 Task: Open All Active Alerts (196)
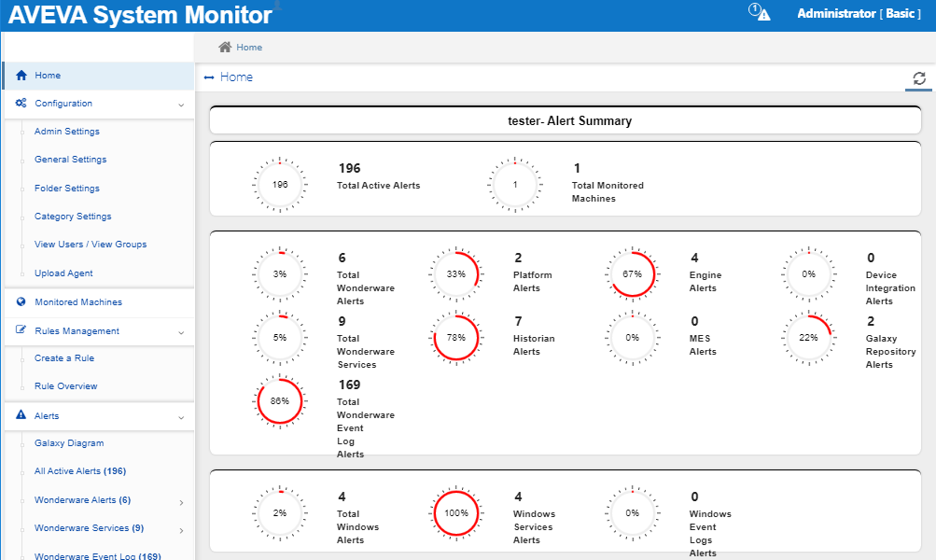80,471
